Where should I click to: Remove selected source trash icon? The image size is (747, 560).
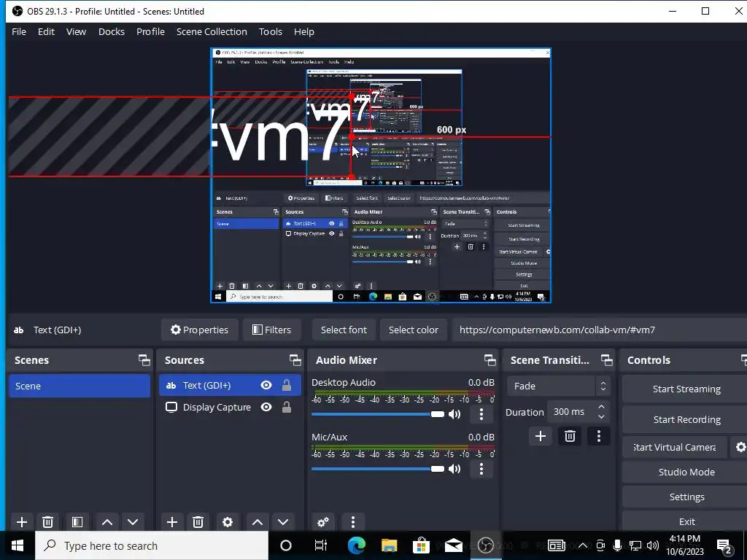click(198, 522)
